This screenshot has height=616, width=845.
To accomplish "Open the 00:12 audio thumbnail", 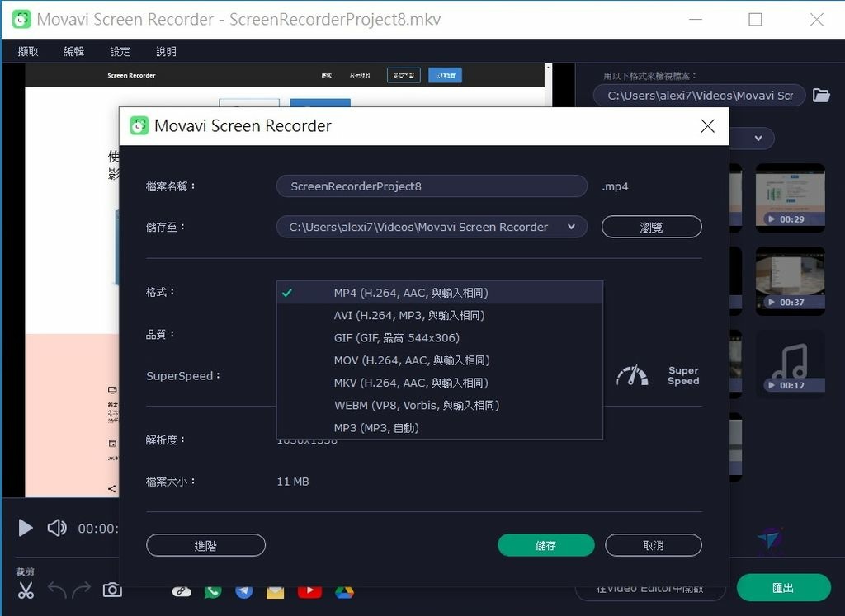I will 790,364.
